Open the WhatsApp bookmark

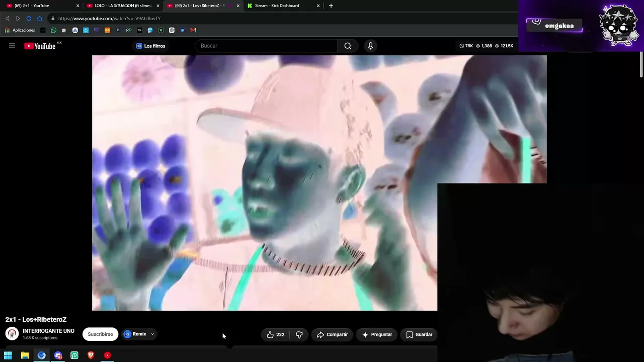pyautogui.click(x=54, y=30)
